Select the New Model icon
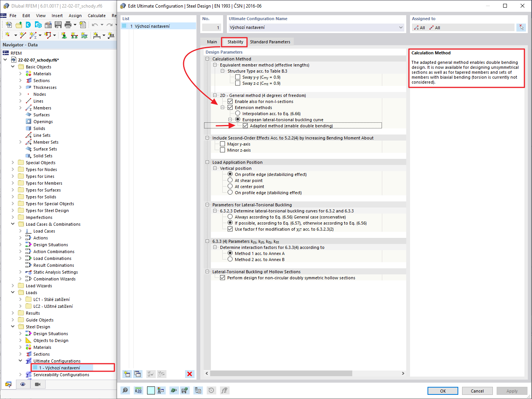 9,25
